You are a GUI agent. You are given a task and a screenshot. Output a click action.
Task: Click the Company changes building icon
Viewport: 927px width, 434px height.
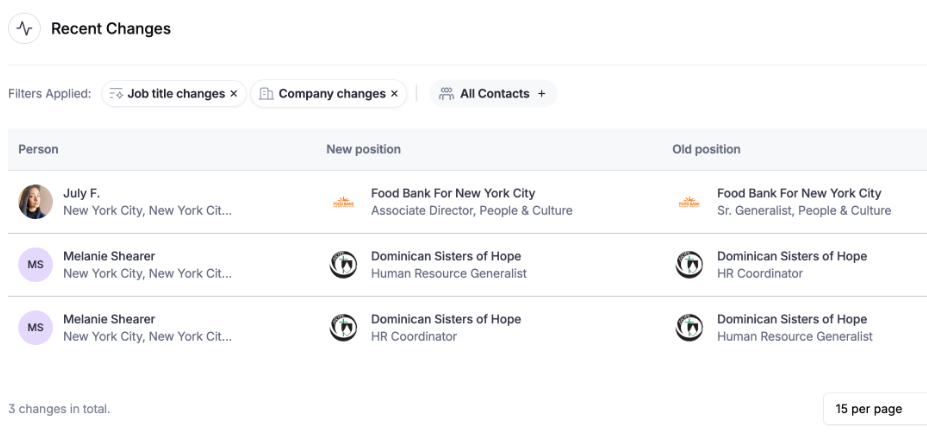[267, 93]
